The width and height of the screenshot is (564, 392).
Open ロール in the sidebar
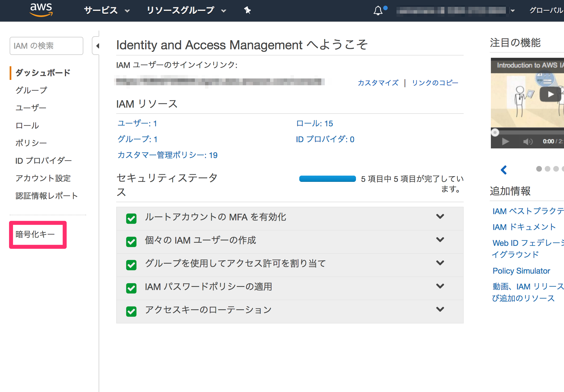(27, 125)
